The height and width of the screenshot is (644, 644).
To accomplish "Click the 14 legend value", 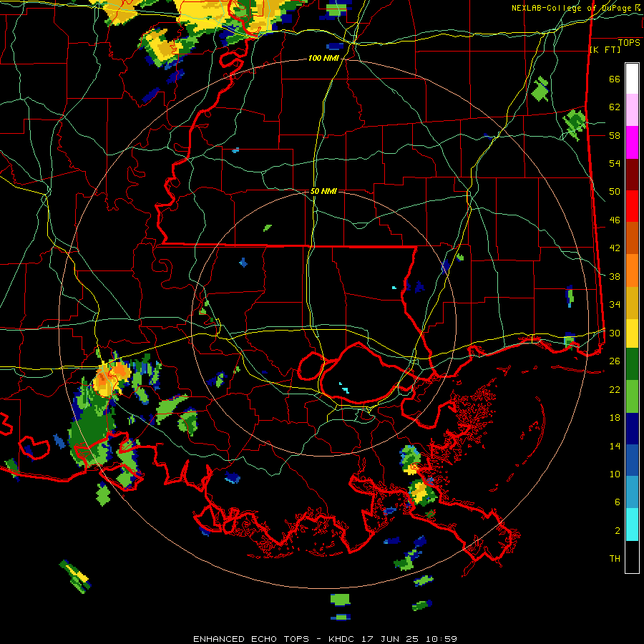I will [615, 446].
